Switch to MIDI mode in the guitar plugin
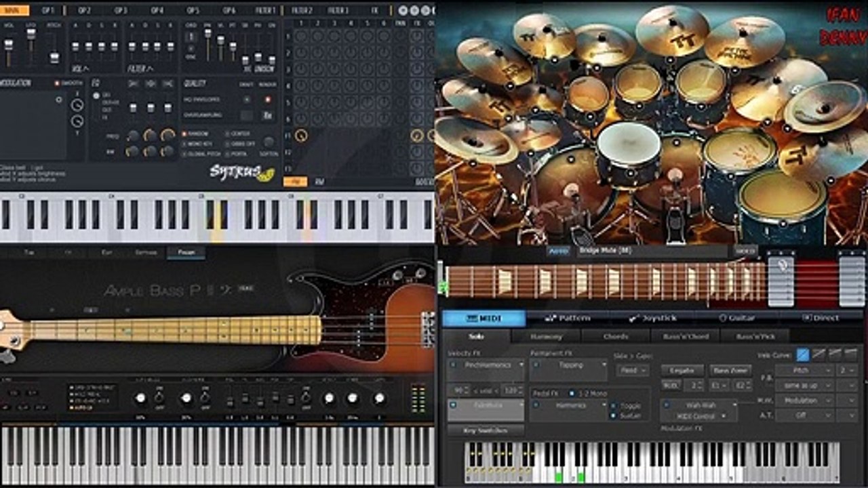 [x=484, y=318]
